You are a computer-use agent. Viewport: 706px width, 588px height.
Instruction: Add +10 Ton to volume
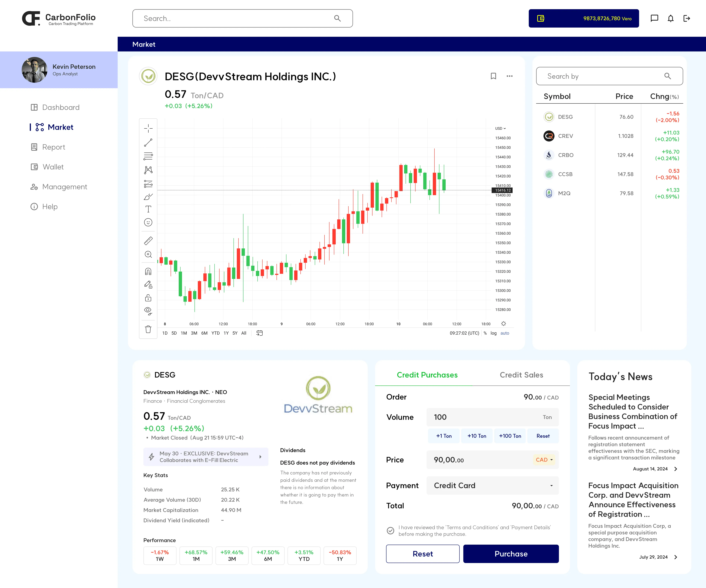coord(476,436)
